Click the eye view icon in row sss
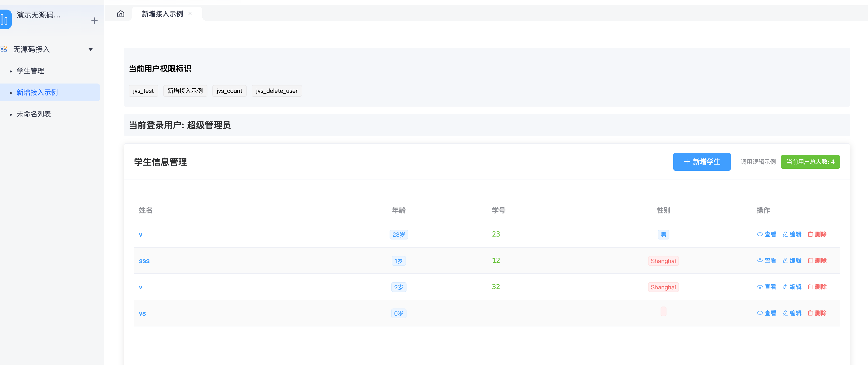Screen dimensions: 868x365 click(x=759, y=261)
